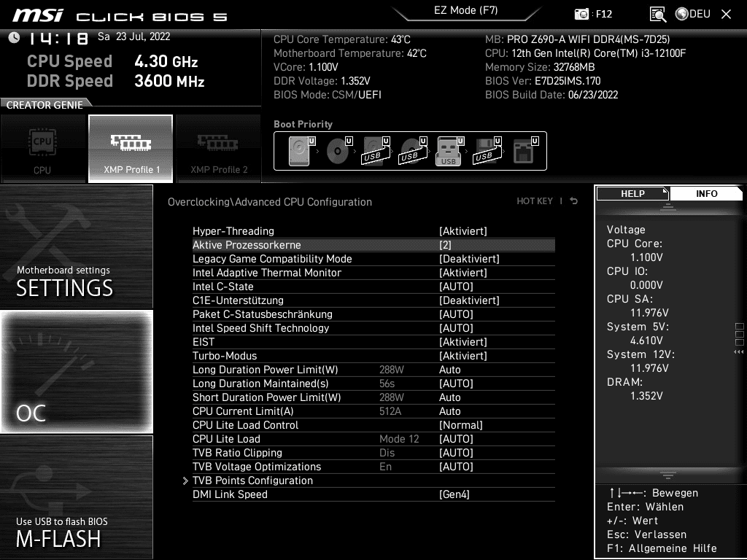Click the BIOS Ver: E7D25IMS.170 text
Image resolution: width=747 pixels, height=560 pixels.
pyautogui.click(x=543, y=81)
